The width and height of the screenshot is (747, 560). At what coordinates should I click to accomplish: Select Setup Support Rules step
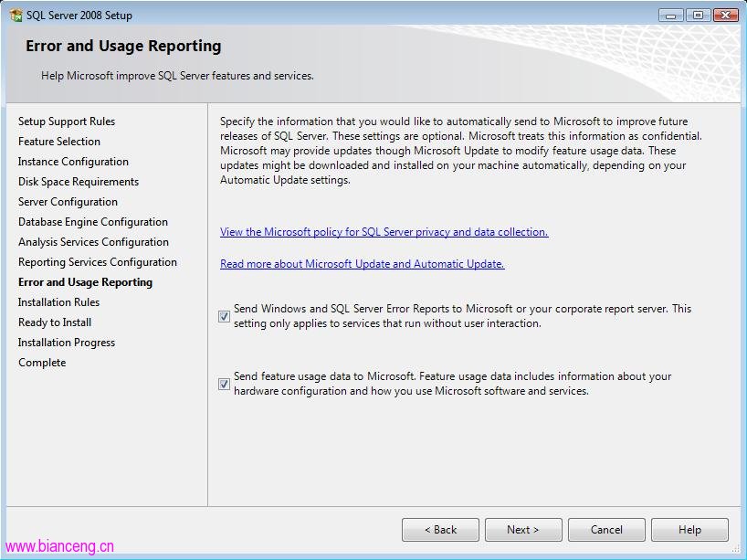(67, 122)
